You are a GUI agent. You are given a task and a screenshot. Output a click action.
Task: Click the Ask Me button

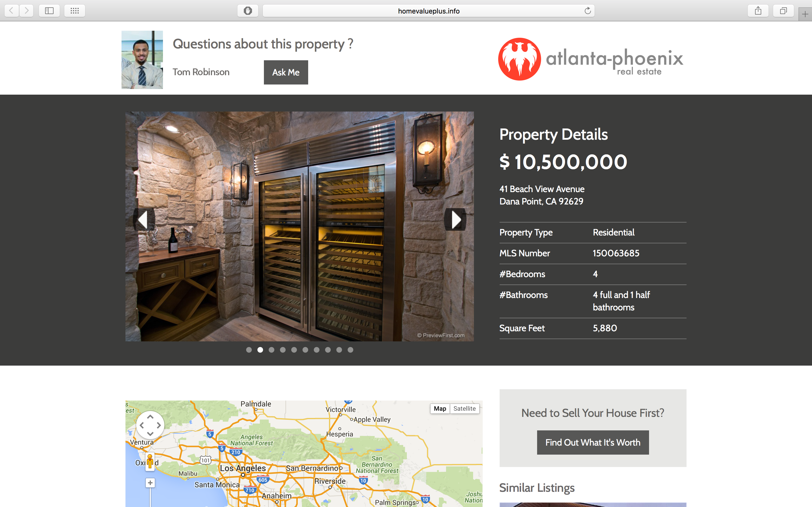coord(286,72)
